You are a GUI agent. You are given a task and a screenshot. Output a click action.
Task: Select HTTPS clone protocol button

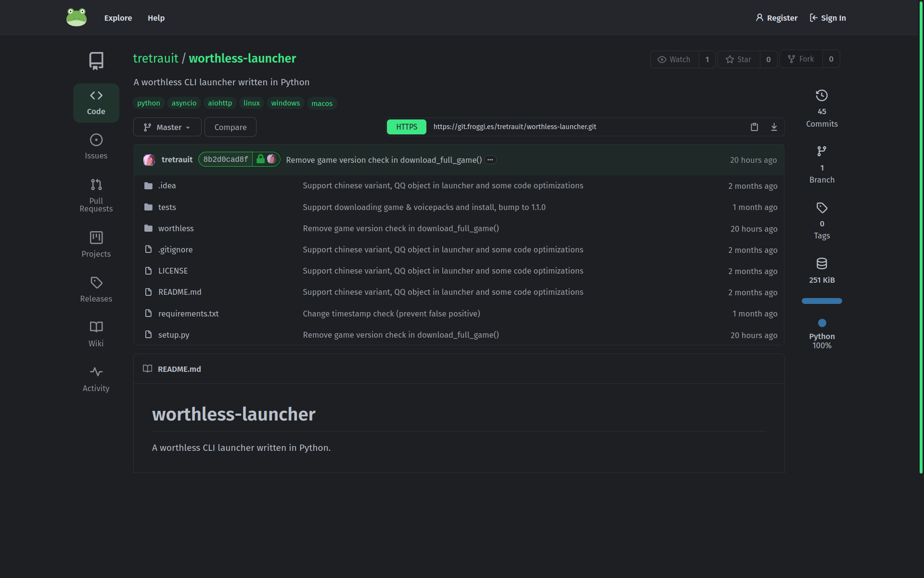click(x=406, y=127)
